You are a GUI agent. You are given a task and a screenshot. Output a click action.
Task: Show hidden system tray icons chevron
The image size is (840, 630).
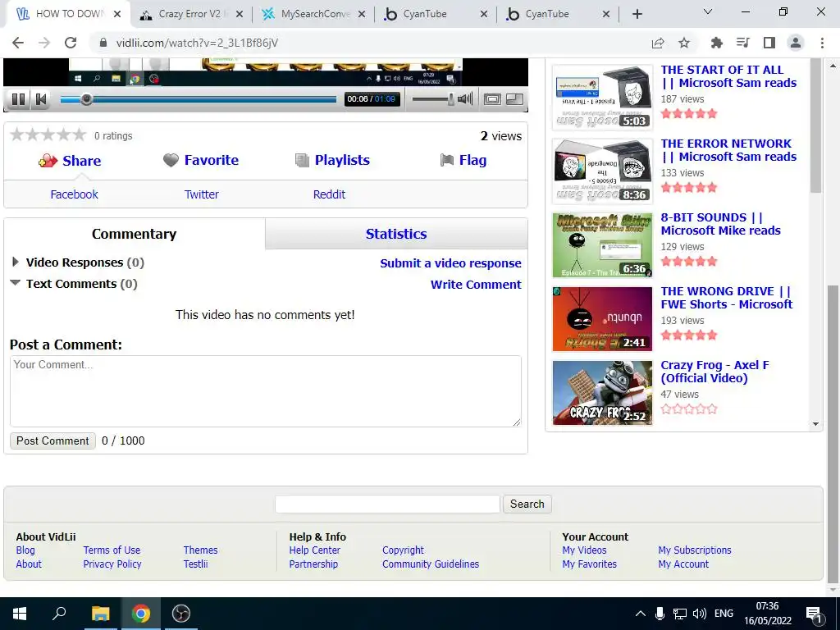point(640,614)
